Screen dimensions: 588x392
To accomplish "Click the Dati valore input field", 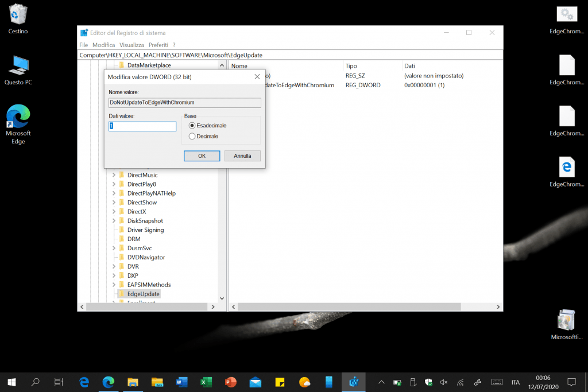I will [142, 126].
